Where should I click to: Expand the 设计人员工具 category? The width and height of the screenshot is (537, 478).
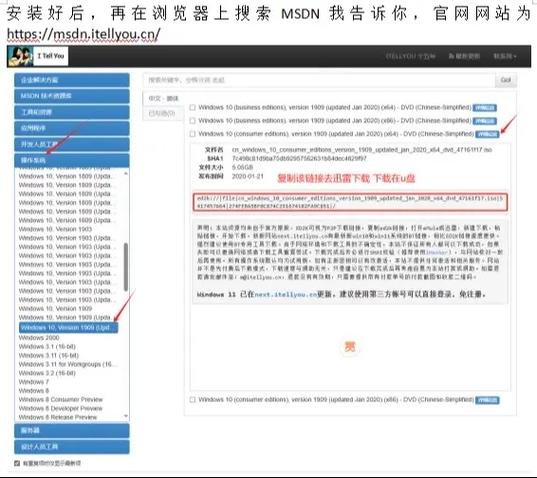(x=72, y=447)
